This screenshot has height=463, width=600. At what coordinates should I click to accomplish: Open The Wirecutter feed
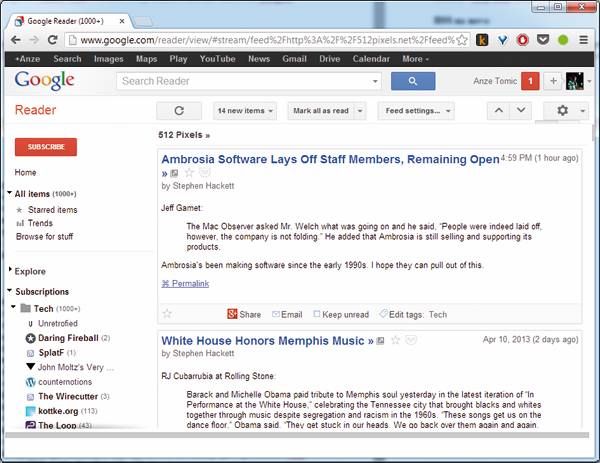pyautogui.click(x=68, y=396)
